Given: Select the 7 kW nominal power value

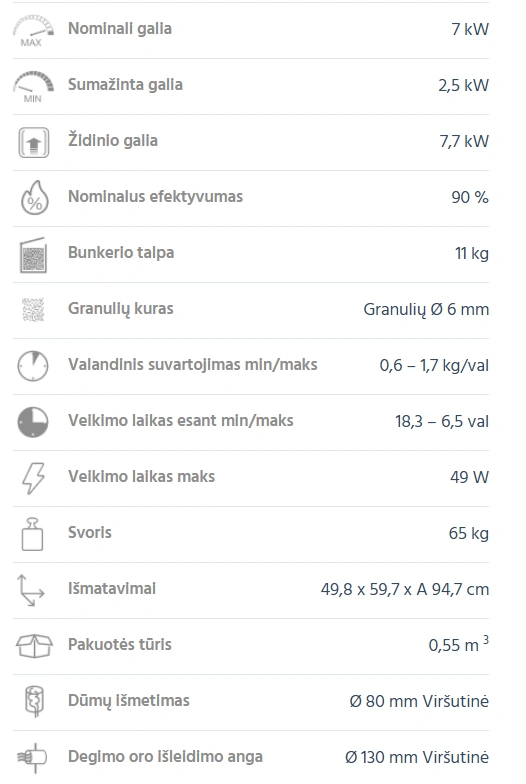Looking at the screenshot, I should 470,29.
